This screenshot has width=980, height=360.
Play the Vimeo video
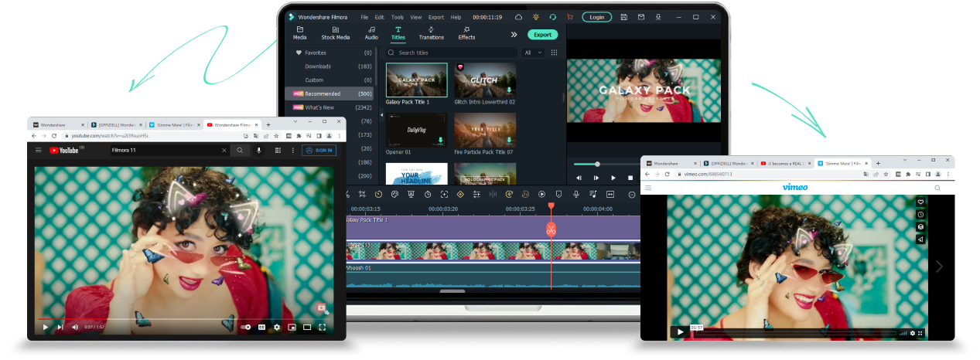(680, 332)
